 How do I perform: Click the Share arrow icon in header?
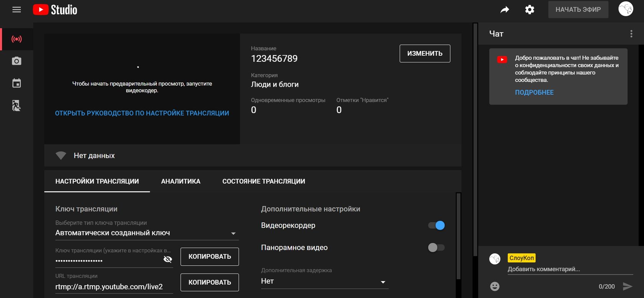pos(505,10)
